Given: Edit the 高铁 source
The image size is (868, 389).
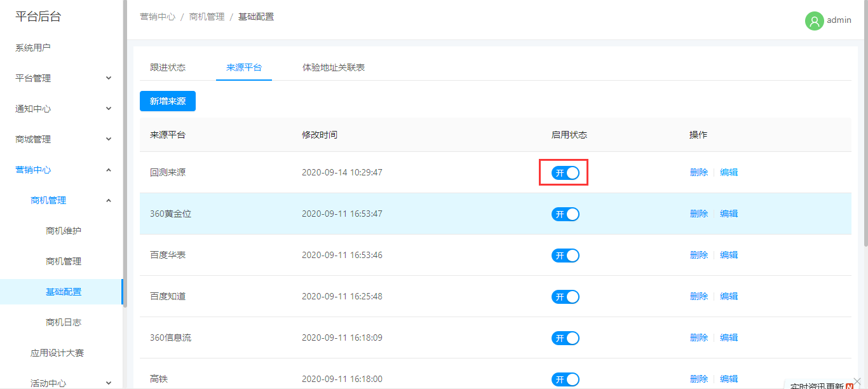Looking at the screenshot, I should click(x=729, y=379).
